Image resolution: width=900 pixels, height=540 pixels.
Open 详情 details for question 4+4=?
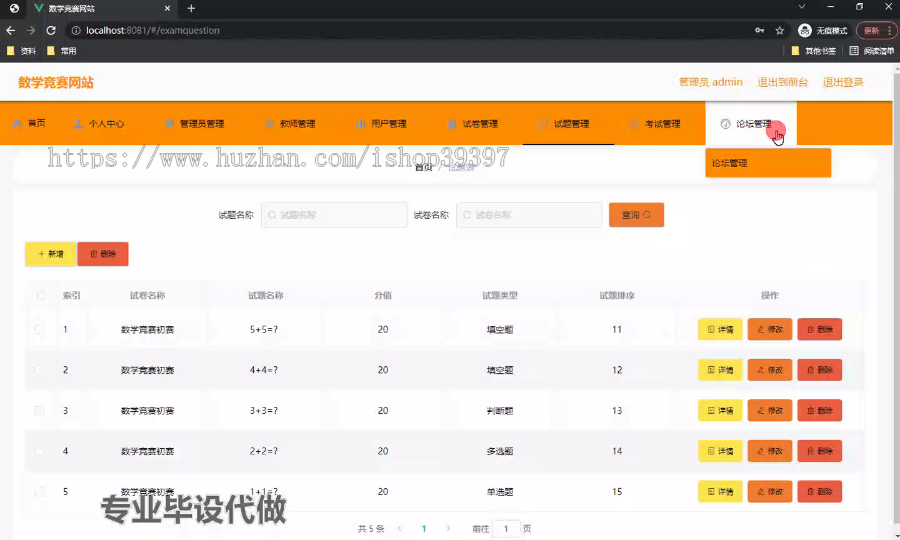(x=720, y=370)
